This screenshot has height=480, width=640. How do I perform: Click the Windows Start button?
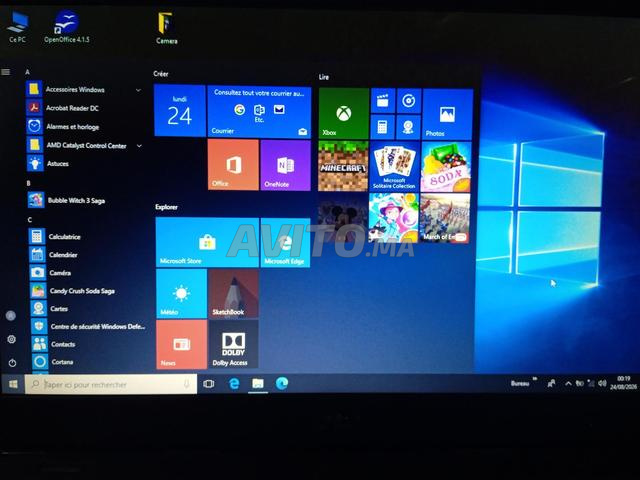(x=13, y=384)
